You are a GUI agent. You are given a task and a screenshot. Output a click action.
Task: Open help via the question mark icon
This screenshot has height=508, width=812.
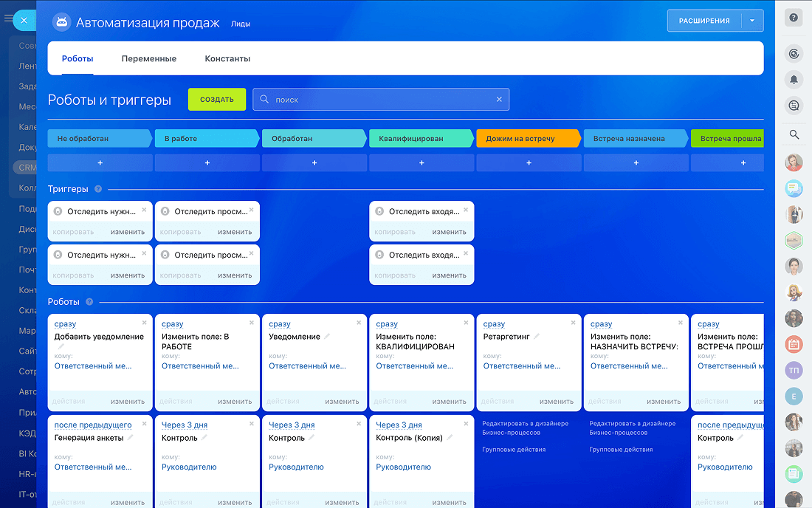[794, 17]
